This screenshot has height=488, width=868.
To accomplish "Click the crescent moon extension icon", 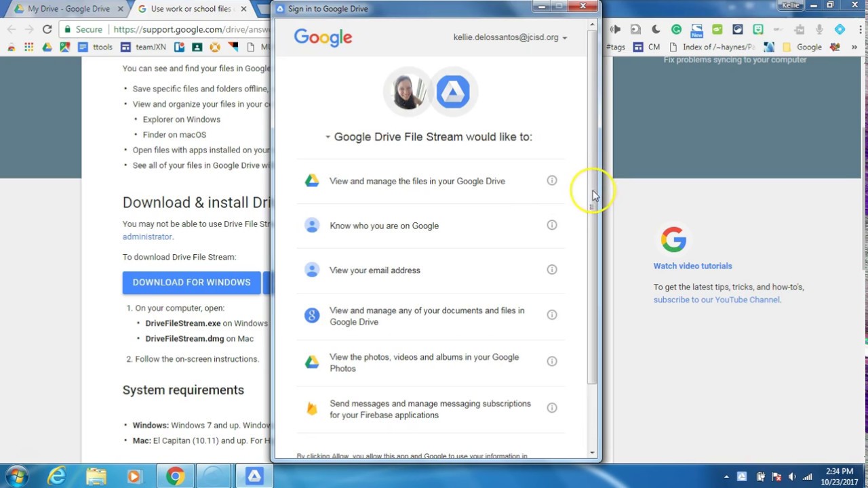I will [656, 29].
